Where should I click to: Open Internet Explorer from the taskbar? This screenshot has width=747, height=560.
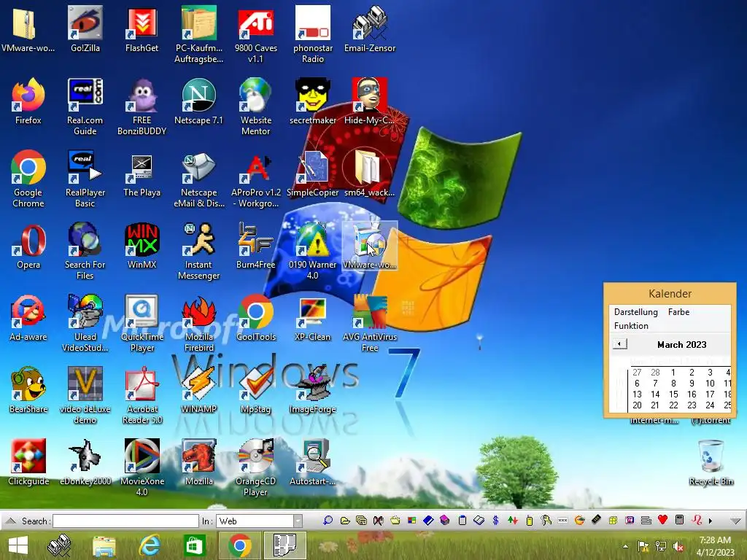tap(150, 545)
